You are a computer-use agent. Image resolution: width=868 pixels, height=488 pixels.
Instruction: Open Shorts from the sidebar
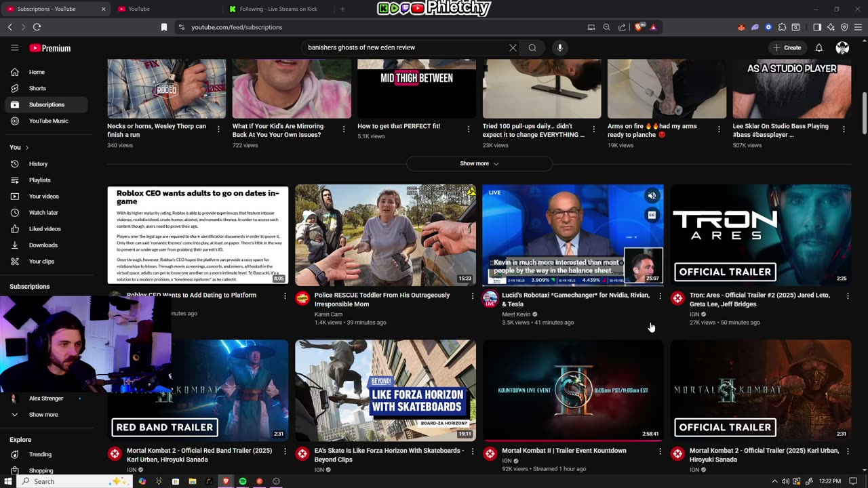coord(46,88)
